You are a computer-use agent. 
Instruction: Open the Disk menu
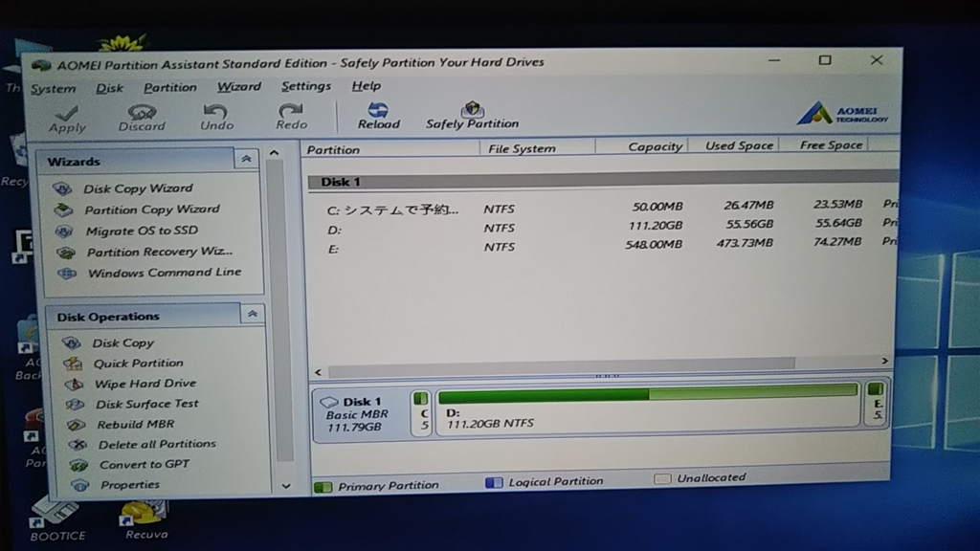click(x=109, y=88)
